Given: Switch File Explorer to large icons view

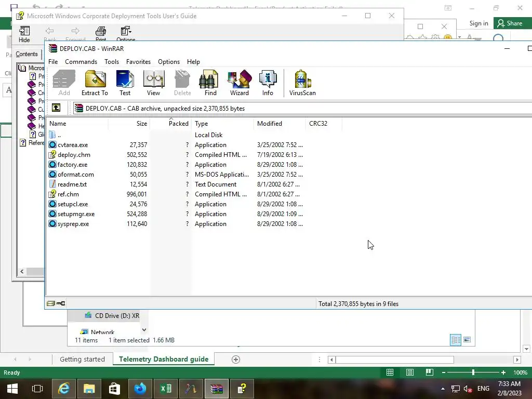Looking at the screenshot, I should click(467, 340).
